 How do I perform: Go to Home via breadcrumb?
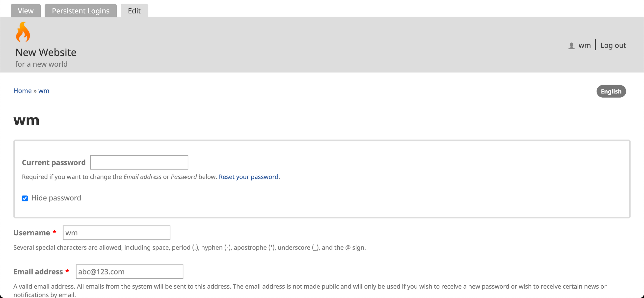(x=23, y=91)
